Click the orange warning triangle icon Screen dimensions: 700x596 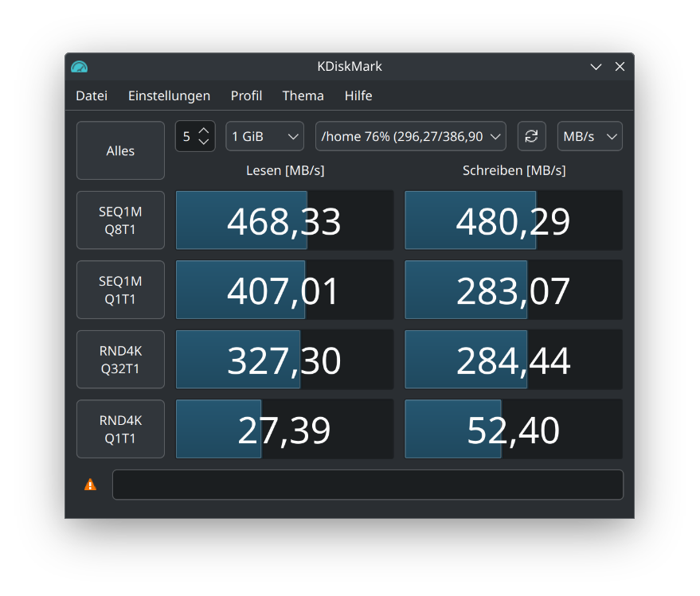click(90, 485)
